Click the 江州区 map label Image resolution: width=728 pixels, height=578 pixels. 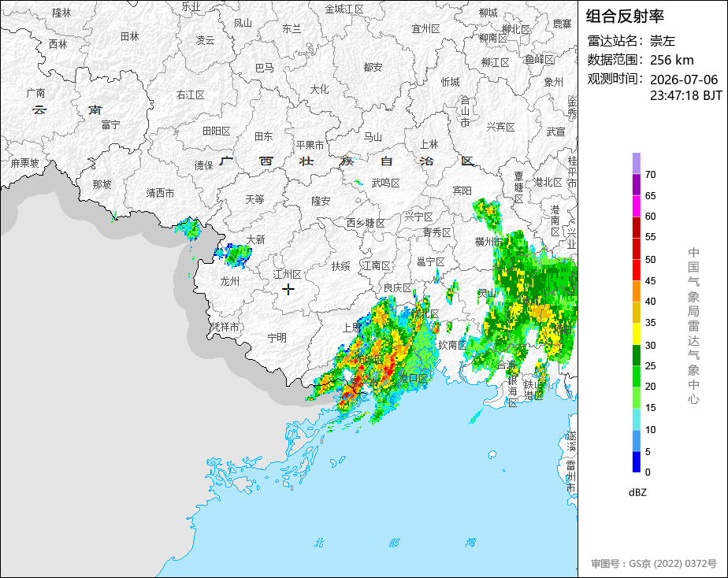point(287,274)
